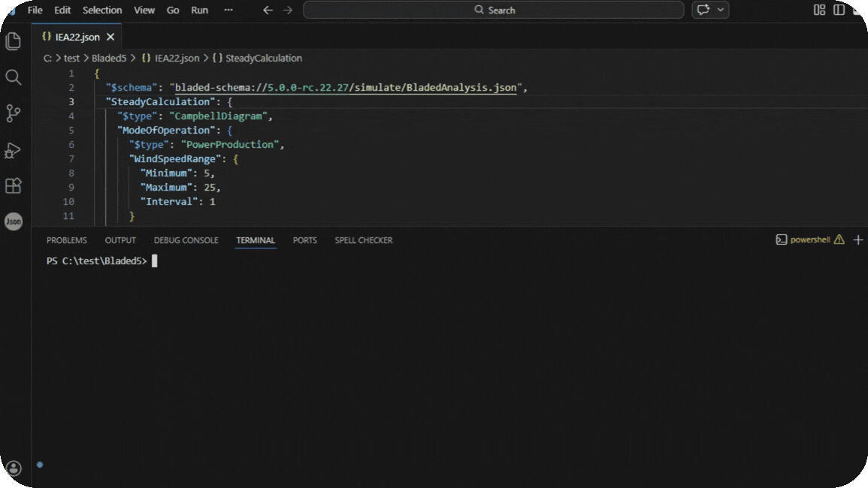868x488 pixels.
Task: Open the Accounts icon at bottom left
Action: pos(13,468)
